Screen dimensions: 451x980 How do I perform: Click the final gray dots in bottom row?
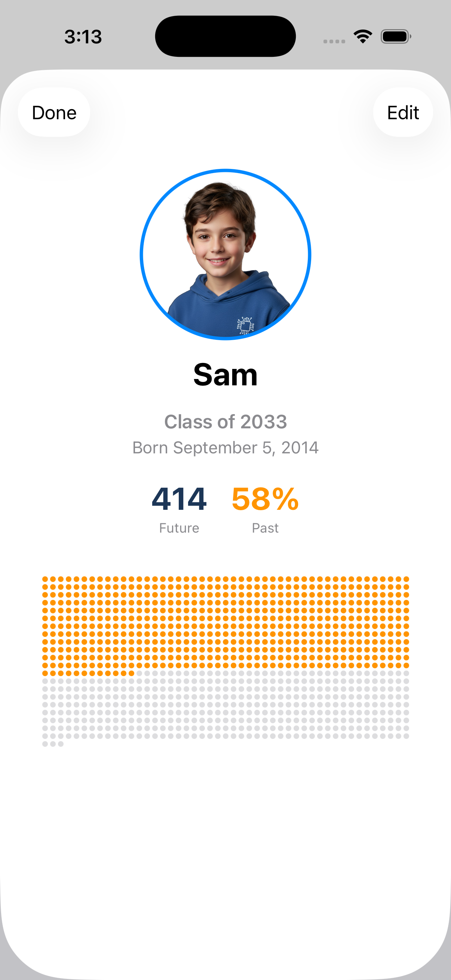[61, 744]
